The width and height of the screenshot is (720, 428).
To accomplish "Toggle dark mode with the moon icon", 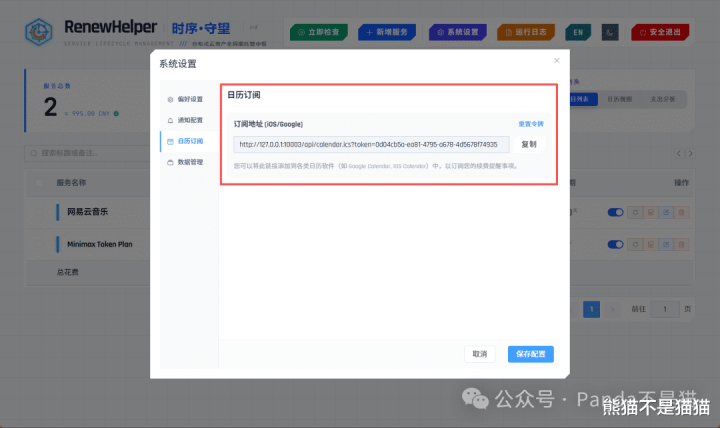I will click(x=610, y=32).
